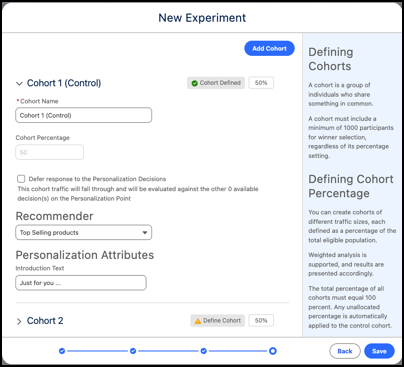Collapse the Cohort 1 (Control) section chevron
404x367 pixels.
(x=19, y=83)
